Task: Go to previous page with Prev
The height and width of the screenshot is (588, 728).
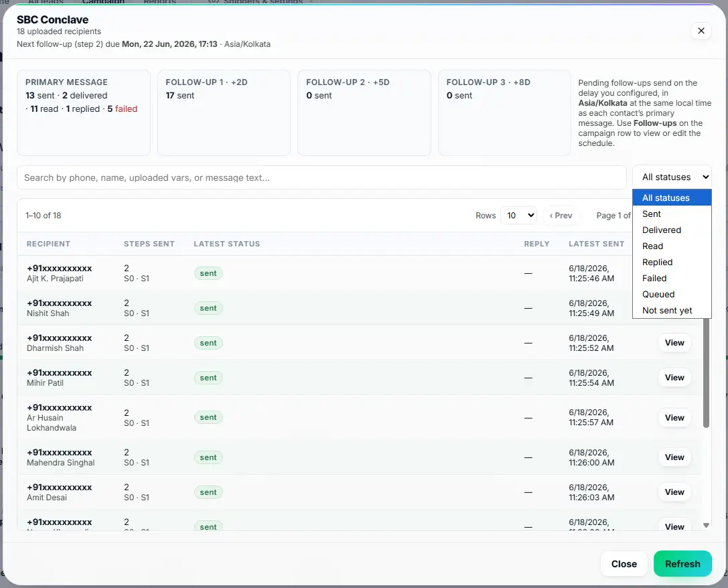Action: 561,216
